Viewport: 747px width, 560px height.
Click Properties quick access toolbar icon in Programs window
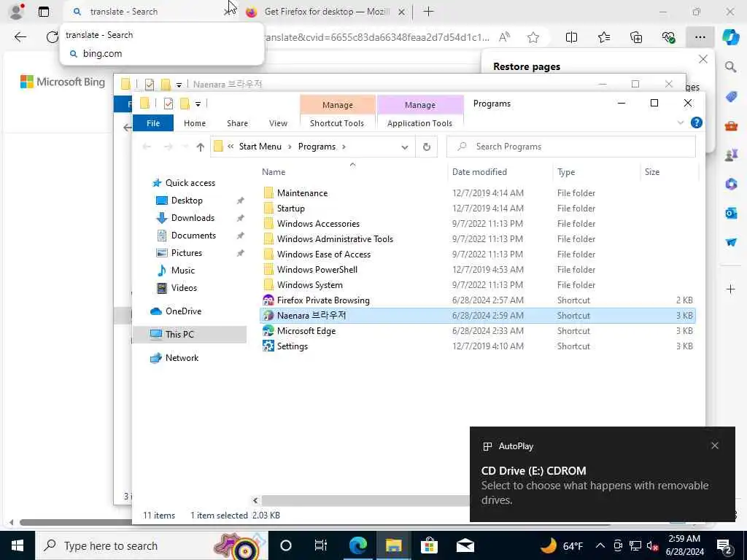(169, 104)
